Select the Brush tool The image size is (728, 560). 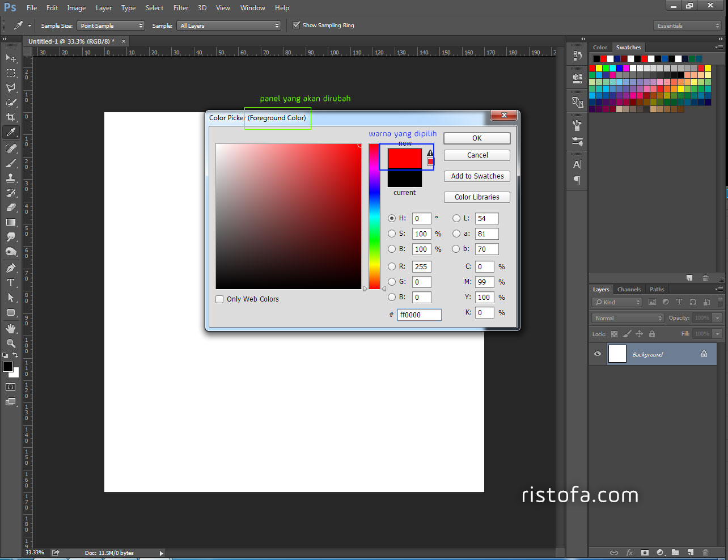click(x=11, y=163)
